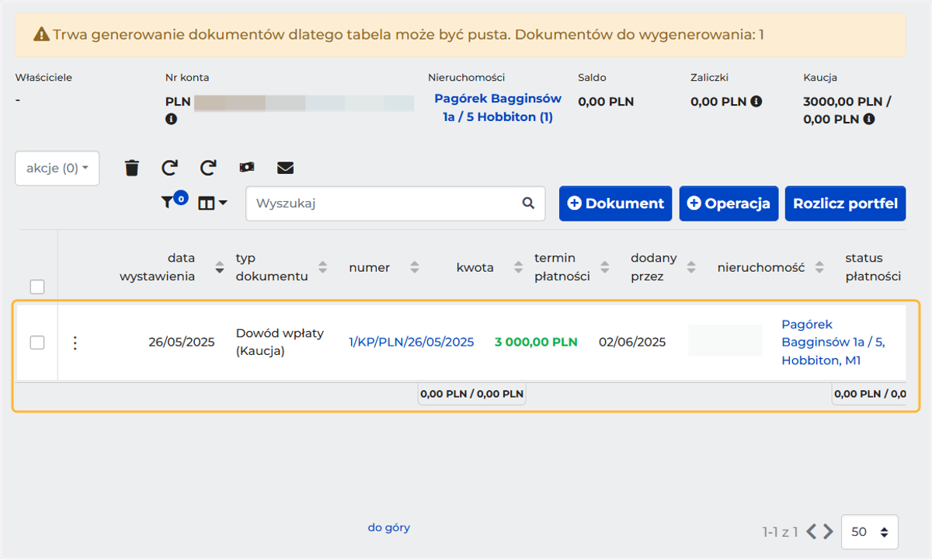Click info icon next to Kaucja amount
This screenshot has width=932, height=560.
[869, 120]
